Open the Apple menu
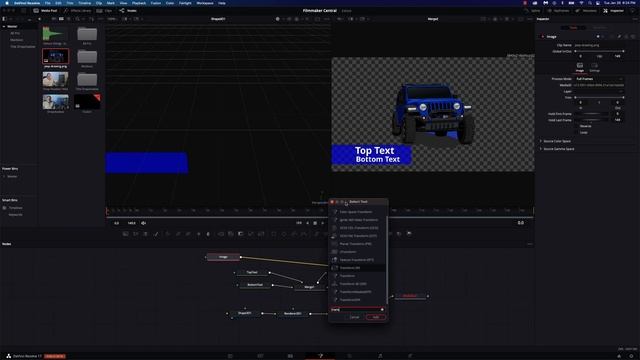 7,3
